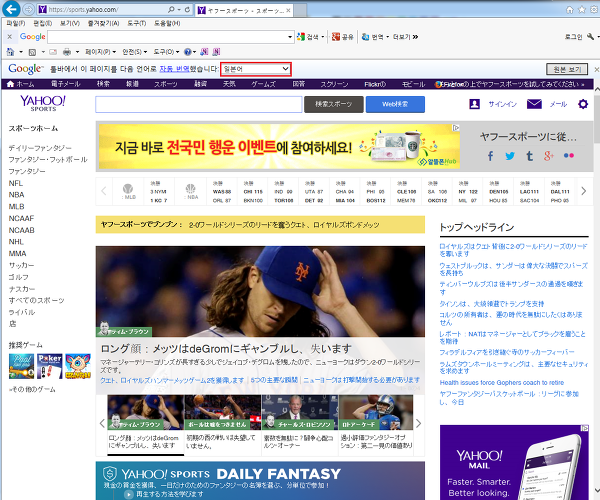600x500 pixels.
Task: Click the Twitter follow icon
Action: [510, 156]
